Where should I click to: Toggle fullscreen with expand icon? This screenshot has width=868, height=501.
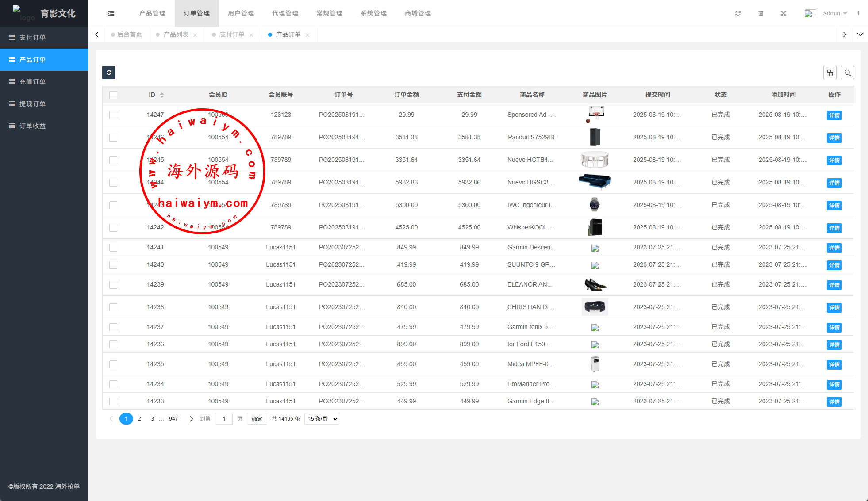[784, 13]
